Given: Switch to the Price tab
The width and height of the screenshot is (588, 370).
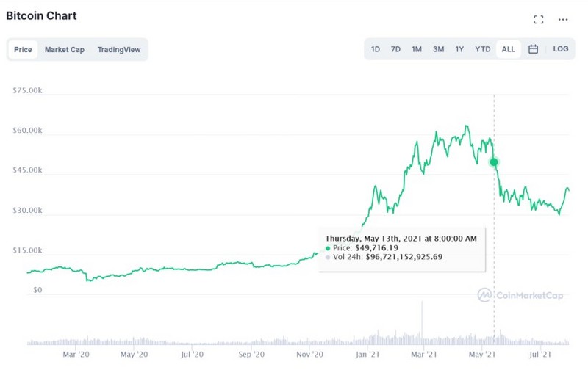Looking at the screenshot, I should click(x=23, y=50).
